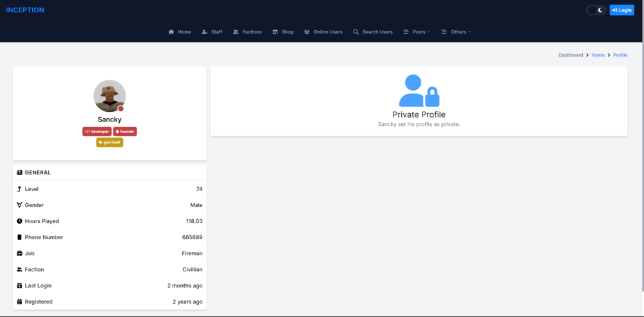The height and width of the screenshot is (317, 644).
Task: Click the red offline status dot
Action: coord(121,109)
